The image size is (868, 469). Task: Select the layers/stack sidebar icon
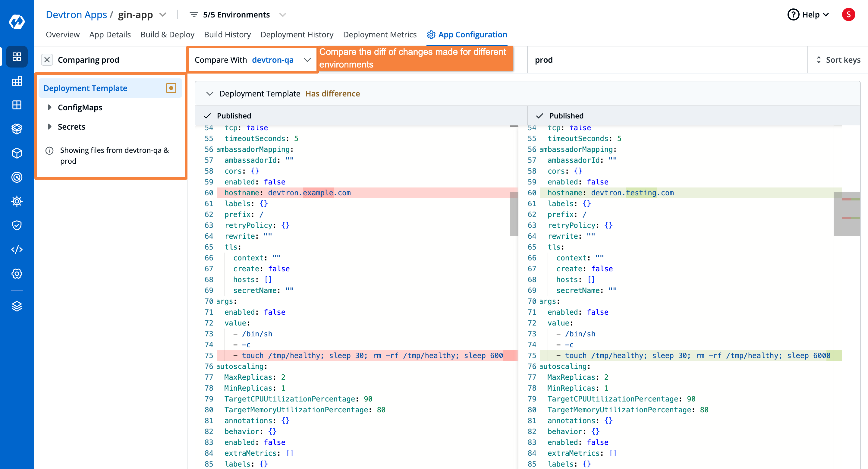[16, 307]
